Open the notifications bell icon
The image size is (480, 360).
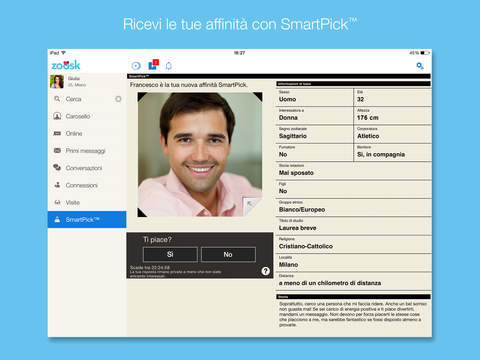click(169, 66)
